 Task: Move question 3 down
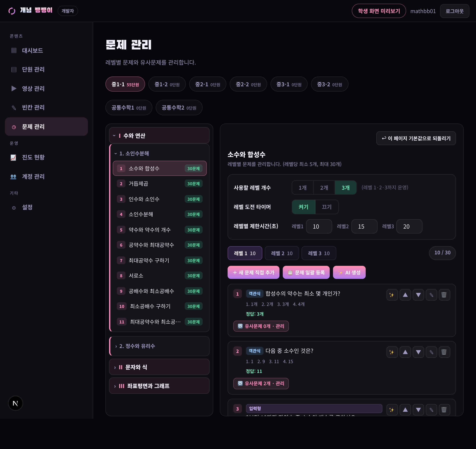[418, 410]
